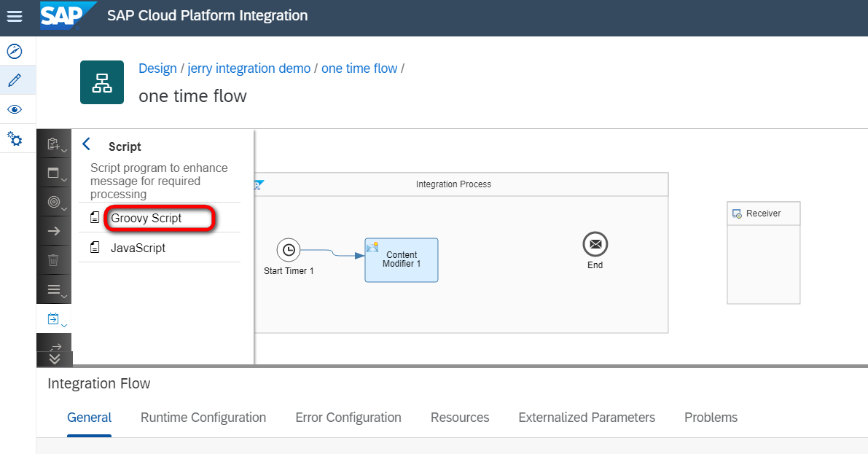This screenshot has height=454, width=868.
Task: Open the Discover compass icon
Action: pos(15,51)
